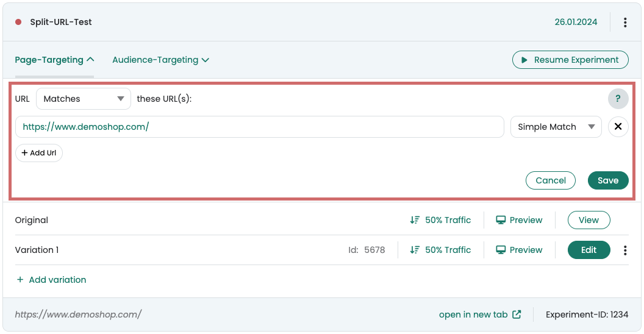Image resolution: width=644 pixels, height=334 pixels.
Task: Save the page targeting settings
Action: [608, 180]
